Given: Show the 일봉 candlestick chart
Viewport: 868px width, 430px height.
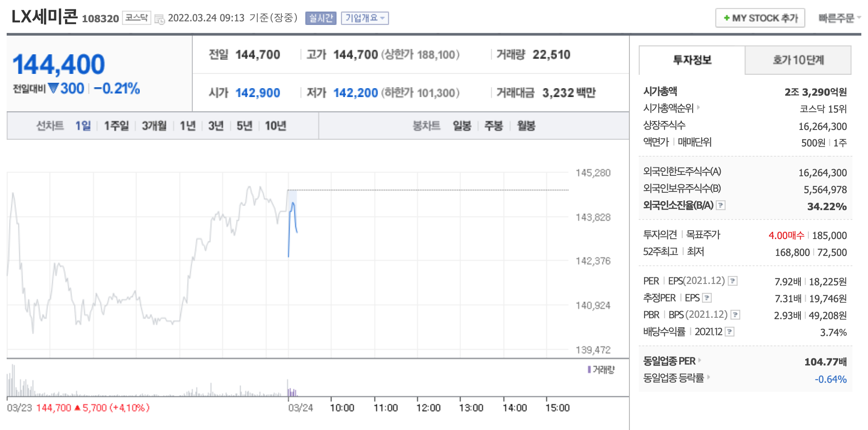Looking at the screenshot, I should 462,126.
